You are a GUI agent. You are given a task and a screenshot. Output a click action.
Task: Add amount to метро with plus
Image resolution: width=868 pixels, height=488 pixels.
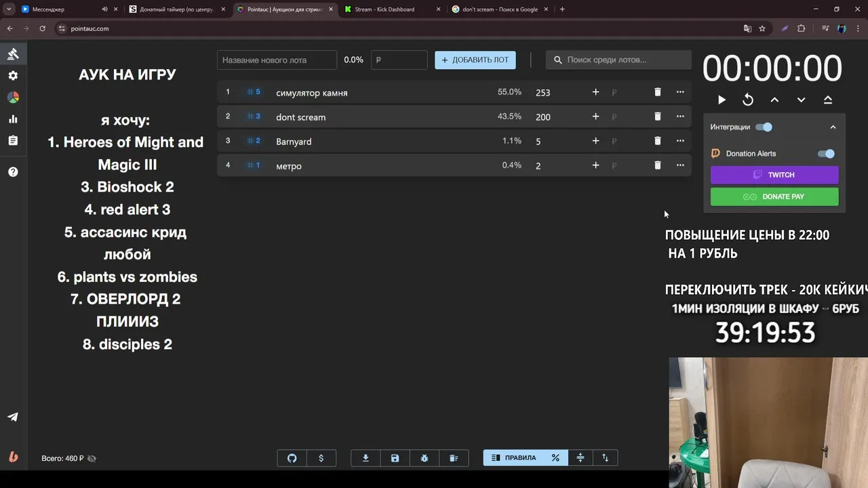[x=595, y=165]
